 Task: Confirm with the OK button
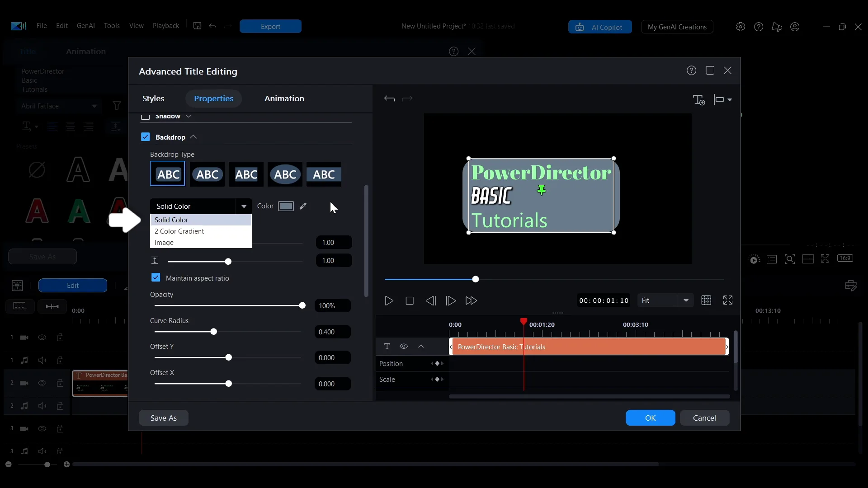[x=650, y=418]
